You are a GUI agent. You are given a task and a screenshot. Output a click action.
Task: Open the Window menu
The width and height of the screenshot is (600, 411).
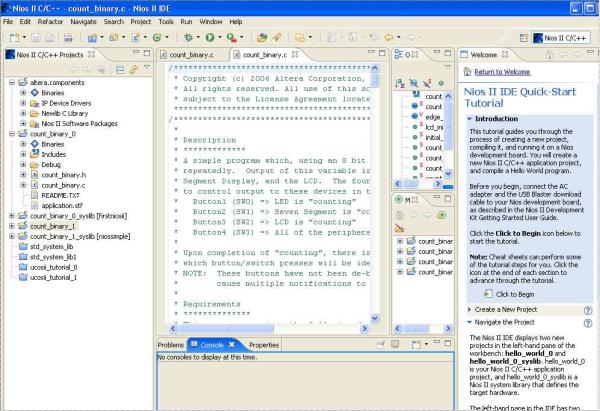click(210, 22)
